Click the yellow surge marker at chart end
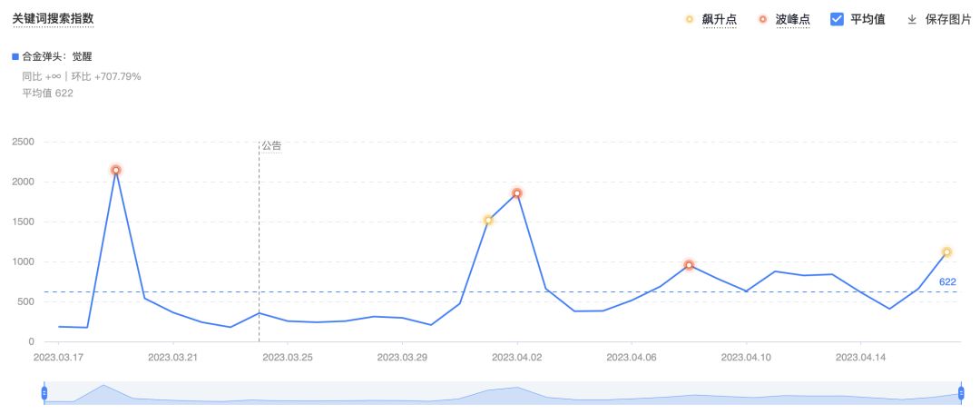Image resolution: width=980 pixels, height=414 pixels. (946, 252)
